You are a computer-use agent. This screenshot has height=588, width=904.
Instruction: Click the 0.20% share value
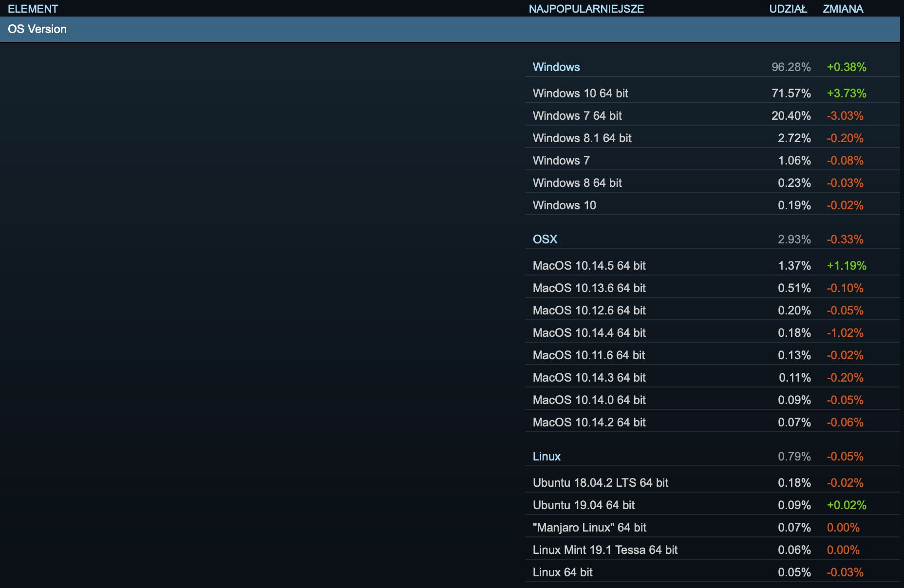[794, 311]
